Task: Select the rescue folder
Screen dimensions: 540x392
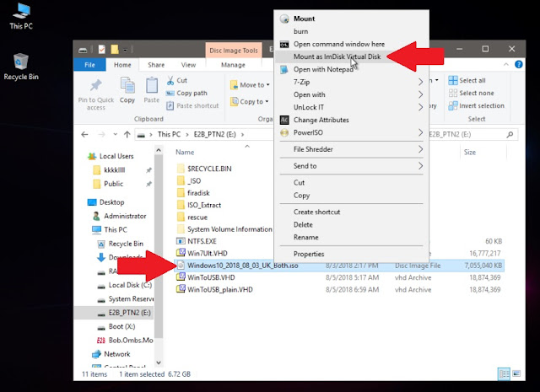Action: click(x=192, y=217)
